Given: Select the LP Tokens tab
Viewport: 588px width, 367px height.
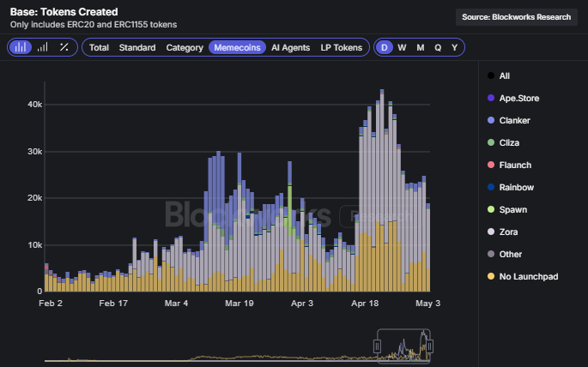Looking at the screenshot, I should 341,47.
